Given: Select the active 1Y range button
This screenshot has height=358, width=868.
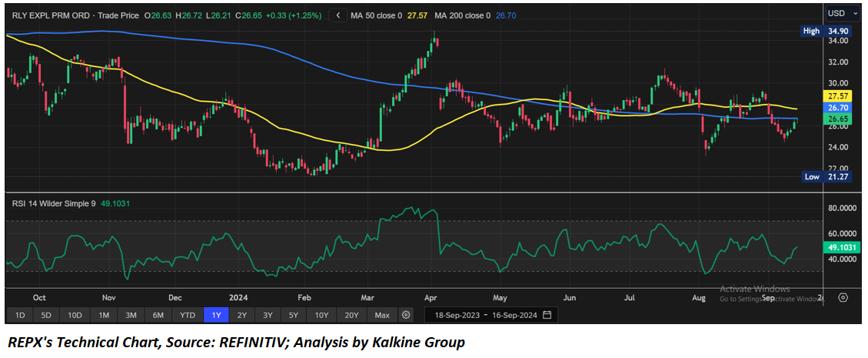Looking at the screenshot, I should tap(217, 316).
